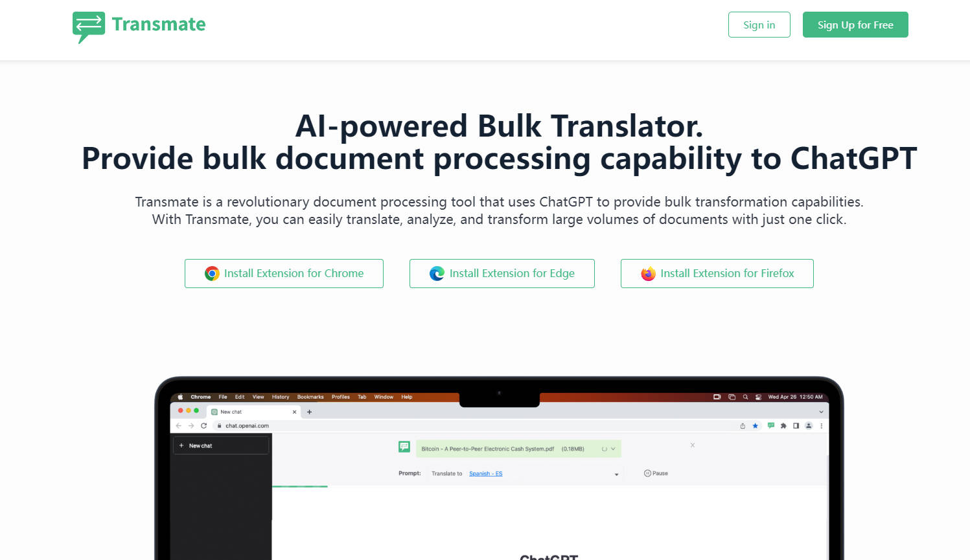This screenshot has width=970, height=560.
Task: Expand the tab search chevron in Chrome
Action: (821, 412)
